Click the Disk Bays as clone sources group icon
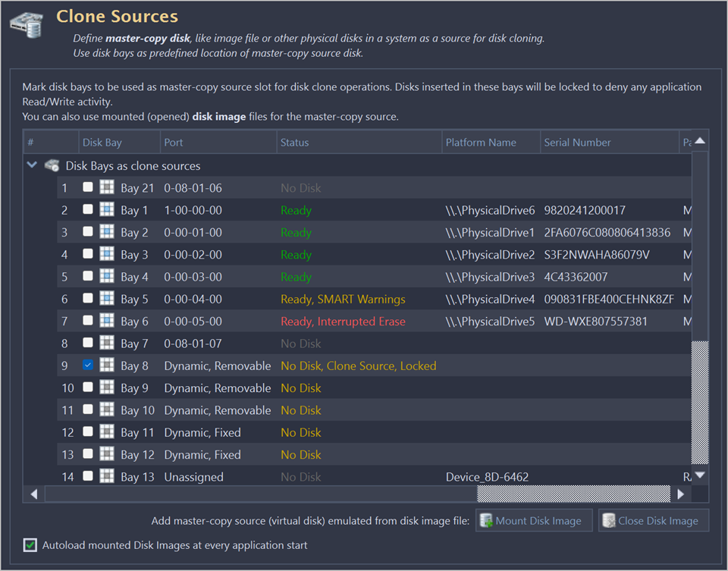The height and width of the screenshot is (571, 728). pyautogui.click(x=52, y=165)
